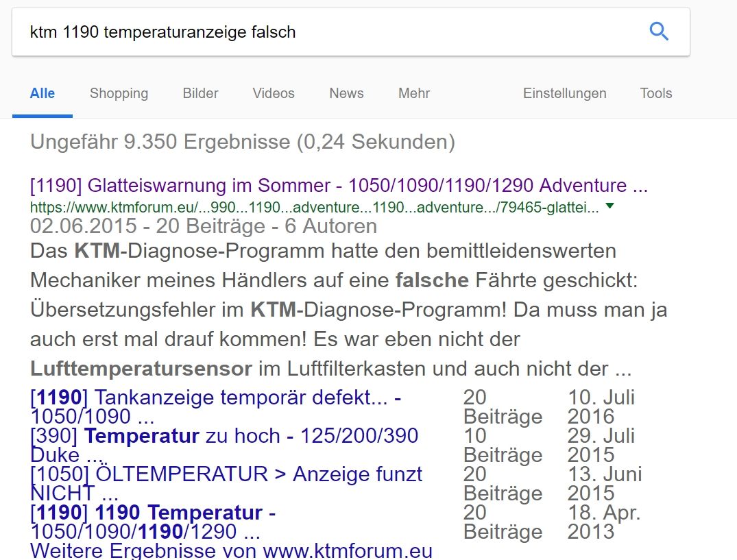Click the Ungefähr 9.350 Ergebnisse stats text
The height and width of the screenshot is (560, 737).
[243, 142]
